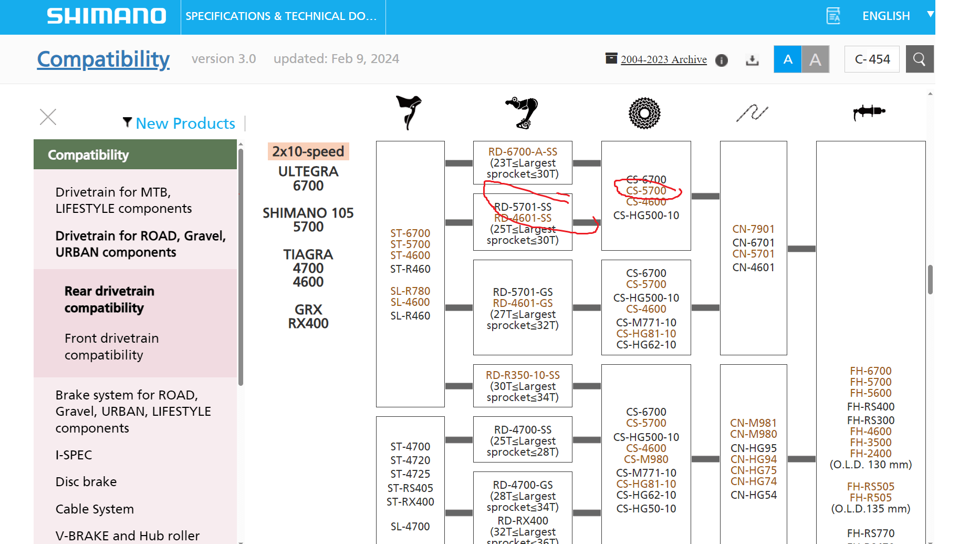Viewport: 980px width, 544px height.
Task: Open the CN-7901 chain link
Action: click(753, 229)
